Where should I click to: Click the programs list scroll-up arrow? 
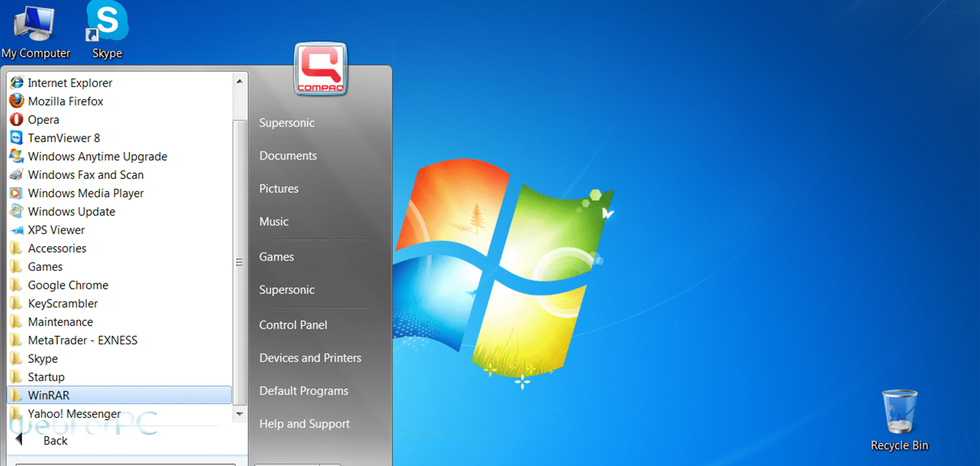[x=240, y=82]
